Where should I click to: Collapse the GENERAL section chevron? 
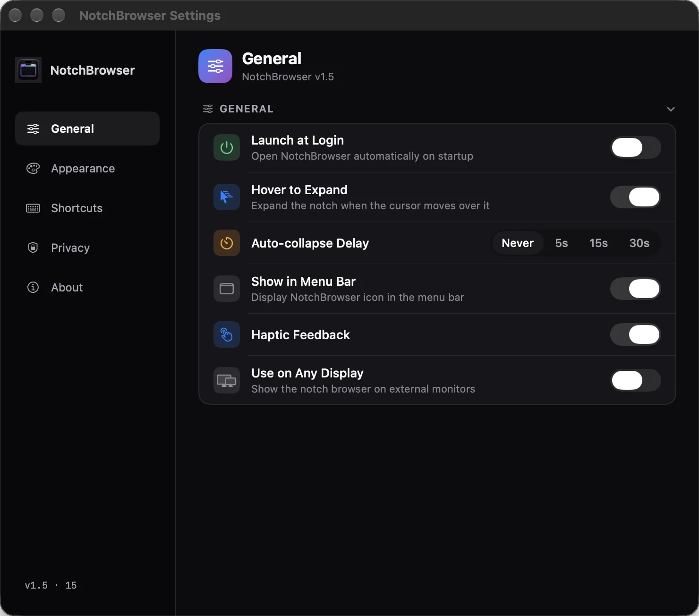pos(671,109)
